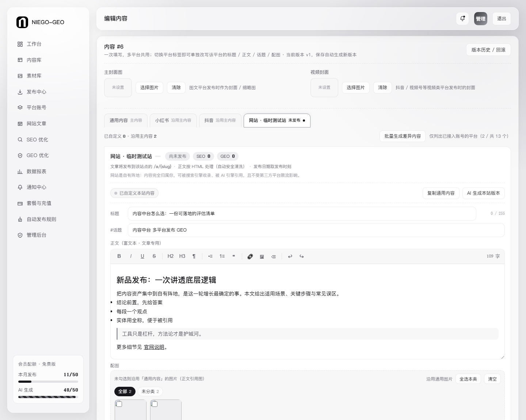The width and height of the screenshot is (526, 420).
Task: Click 复制通用内容 button
Action: (x=441, y=193)
